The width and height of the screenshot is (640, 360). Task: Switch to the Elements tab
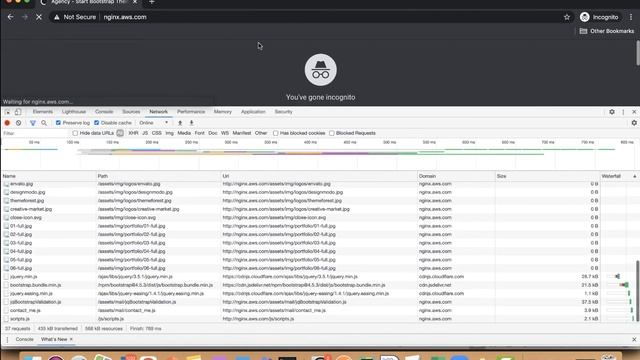pyautogui.click(x=43, y=112)
